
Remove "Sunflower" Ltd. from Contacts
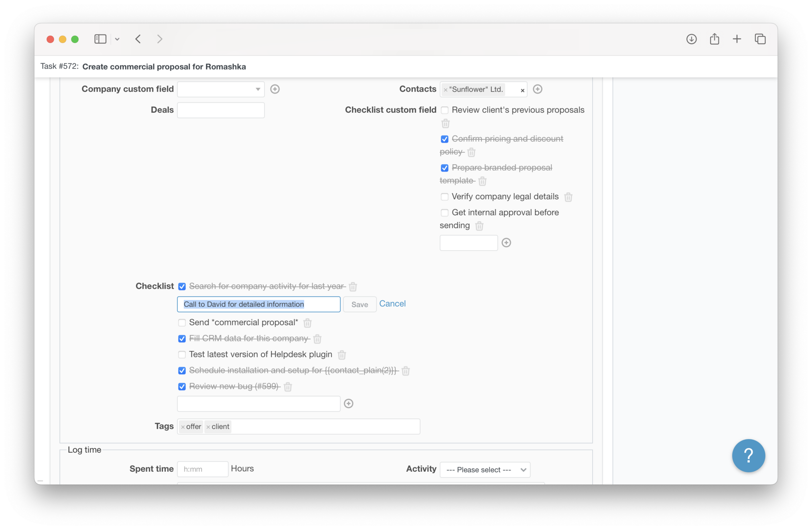(445, 90)
